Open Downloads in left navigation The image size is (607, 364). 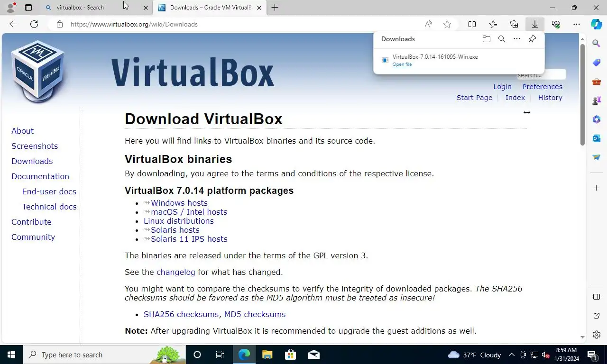[x=32, y=161]
